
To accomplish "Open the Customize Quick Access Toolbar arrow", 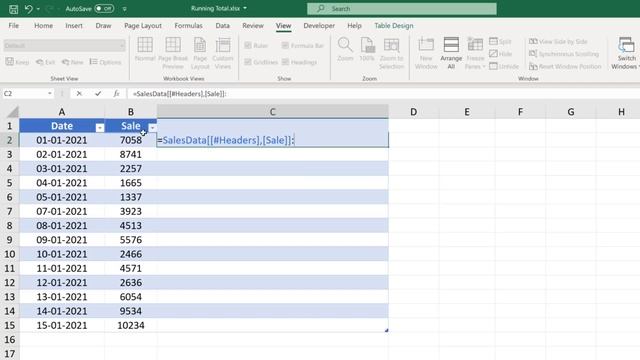I will tap(124, 9).
